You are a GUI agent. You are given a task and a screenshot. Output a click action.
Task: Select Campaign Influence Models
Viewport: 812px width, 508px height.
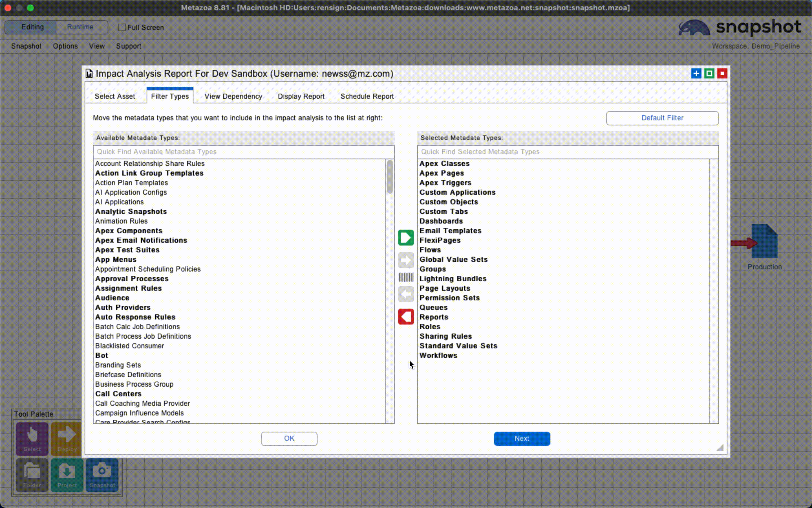(x=240, y=413)
